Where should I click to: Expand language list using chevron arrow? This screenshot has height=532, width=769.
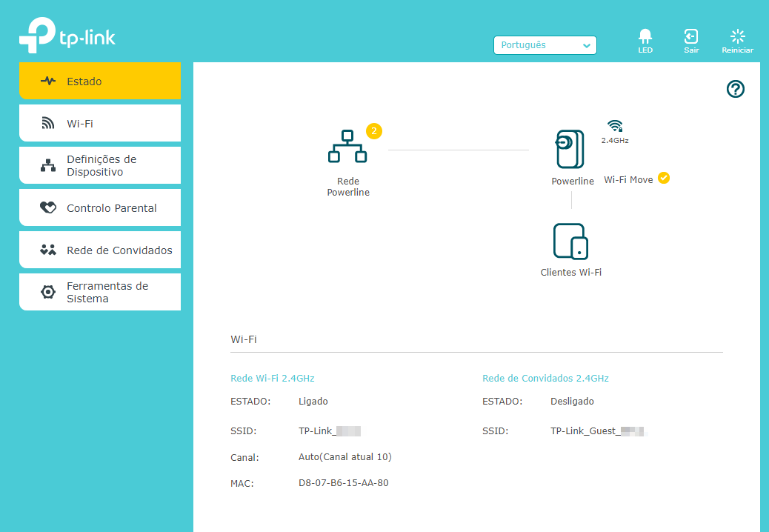tap(587, 46)
